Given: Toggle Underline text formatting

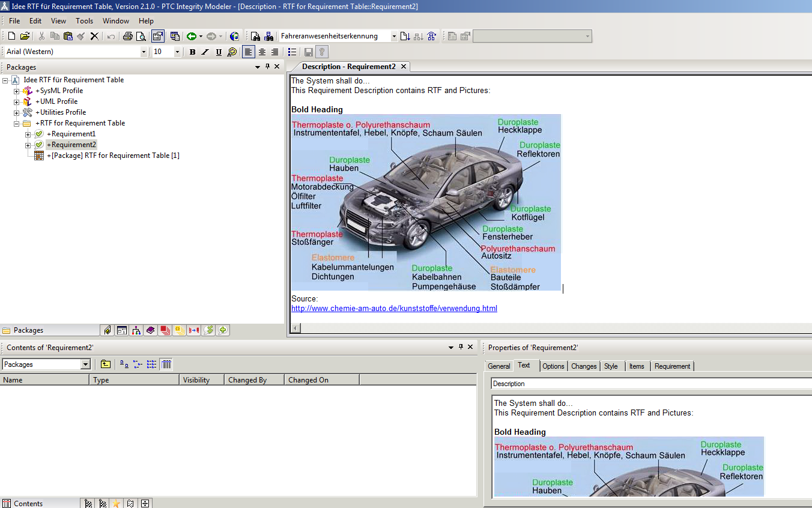Looking at the screenshot, I should point(219,52).
